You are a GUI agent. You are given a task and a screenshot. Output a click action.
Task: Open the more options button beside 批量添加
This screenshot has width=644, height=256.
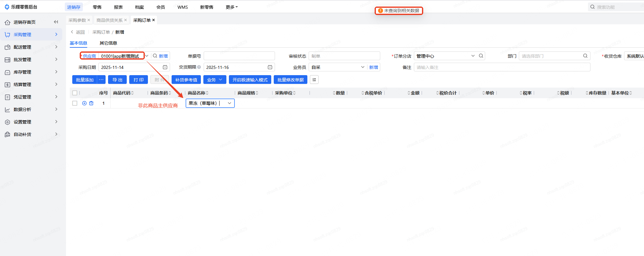[101, 80]
